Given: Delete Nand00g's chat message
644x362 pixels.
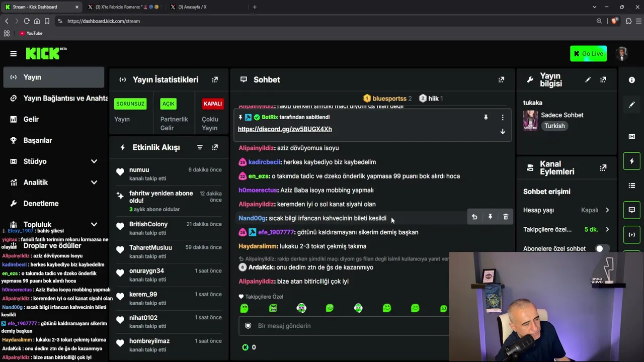Looking at the screenshot, I should coord(506,217).
